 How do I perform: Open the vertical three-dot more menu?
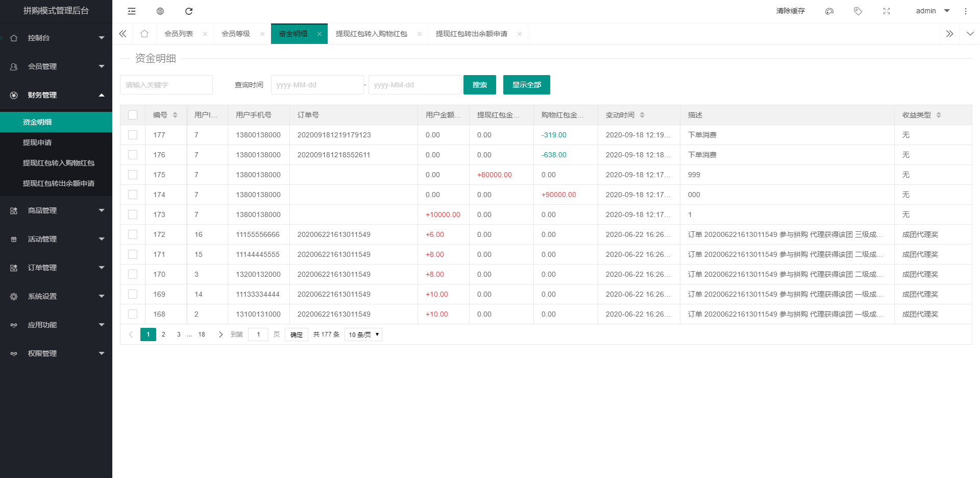(x=966, y=11)
